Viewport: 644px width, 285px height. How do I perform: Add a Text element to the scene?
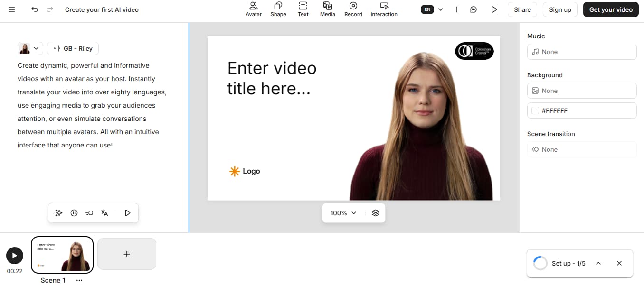(x=303, y=9)
